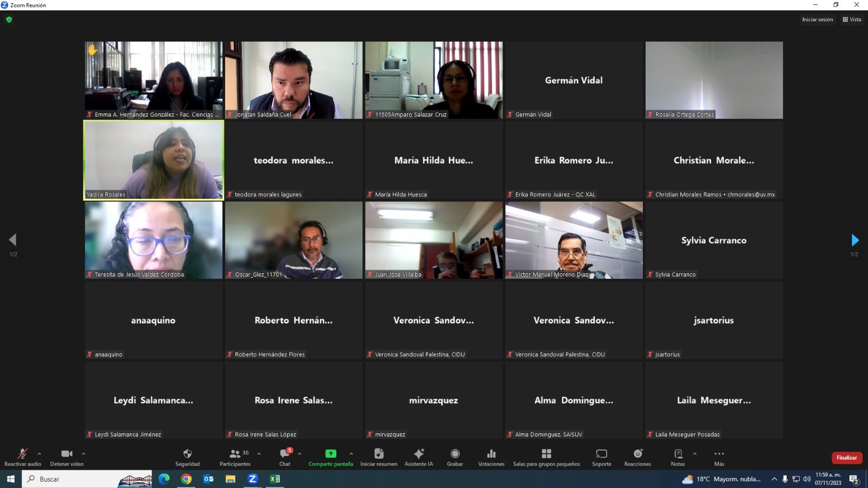Click the Iniciar sesión link
Image resolution: width=868 pixels, height=488 pixels.
tap(817, 20)
